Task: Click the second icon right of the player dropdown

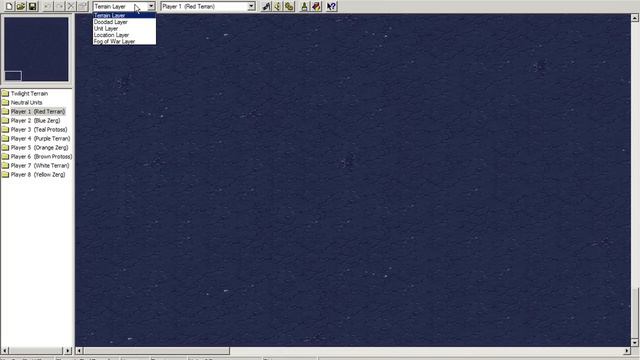Action: pyautogui.click(x=278, y=6)
